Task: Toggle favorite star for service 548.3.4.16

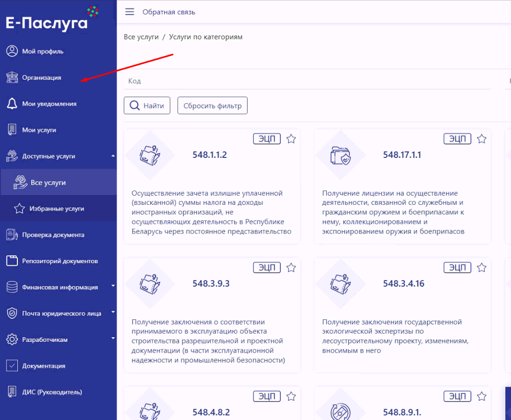Action: (x=481, y=268)
